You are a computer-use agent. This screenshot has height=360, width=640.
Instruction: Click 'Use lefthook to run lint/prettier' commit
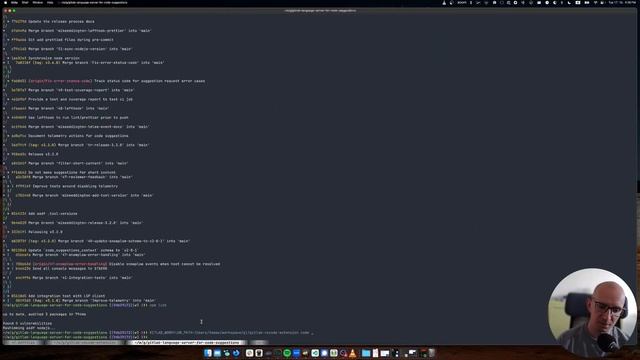point(70,118)
